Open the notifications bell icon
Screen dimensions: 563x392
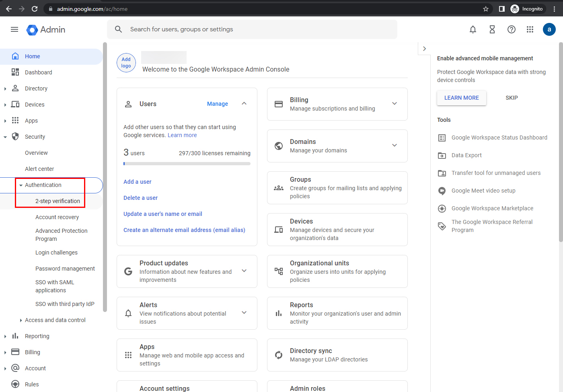click(x=473, y=29)
